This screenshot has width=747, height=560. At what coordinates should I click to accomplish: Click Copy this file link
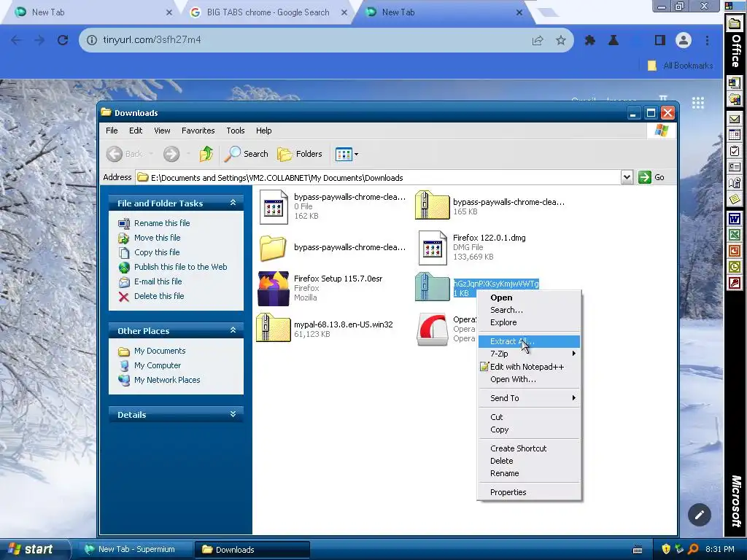coord(157,252)
